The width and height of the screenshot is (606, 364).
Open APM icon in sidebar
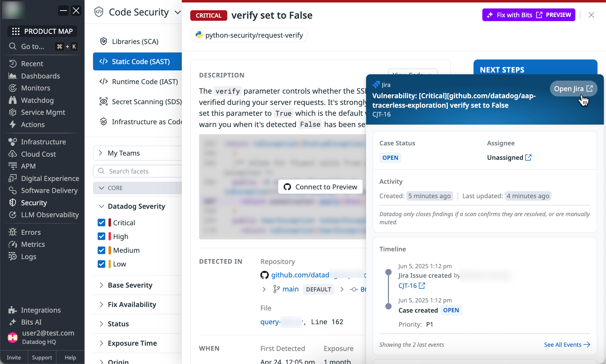(x=13, y=166)
